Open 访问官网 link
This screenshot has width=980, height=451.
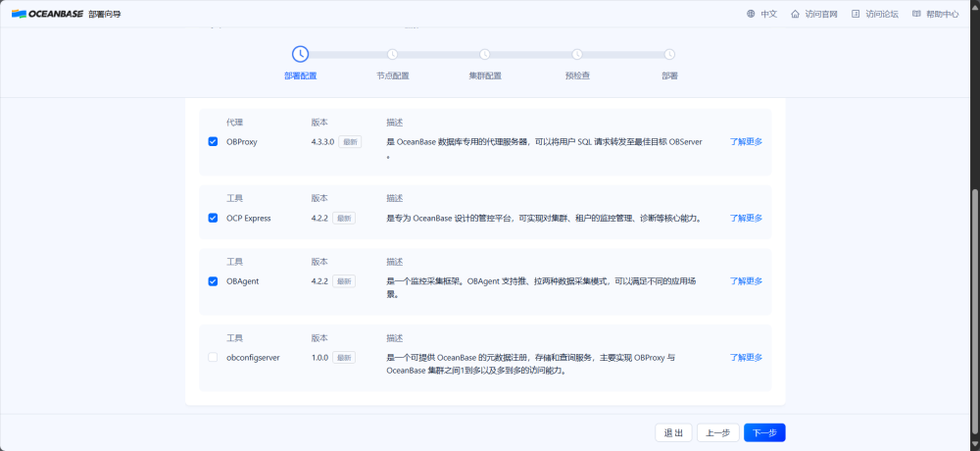(x=821, y=14)
